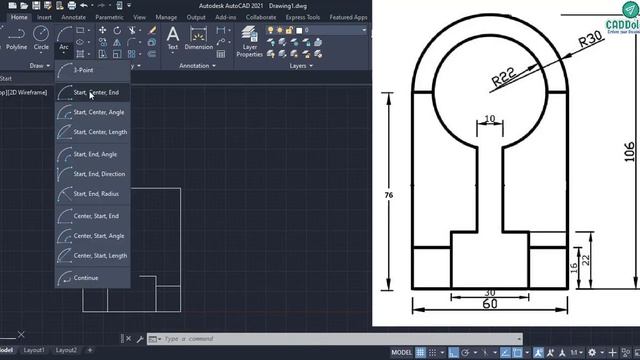This screenshot has width=640, height=360.
Task: Expand the Layers panel
Action: [301, 65]
